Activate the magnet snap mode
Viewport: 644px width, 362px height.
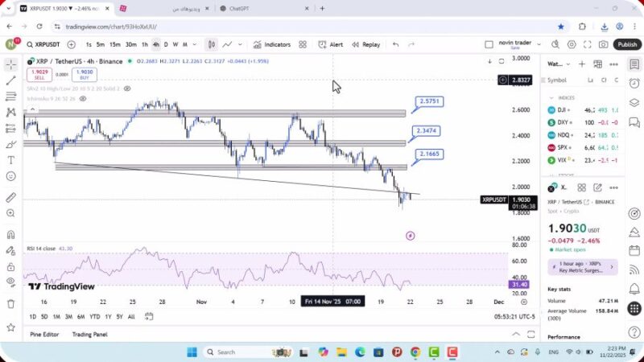click(x=10, y=235)
